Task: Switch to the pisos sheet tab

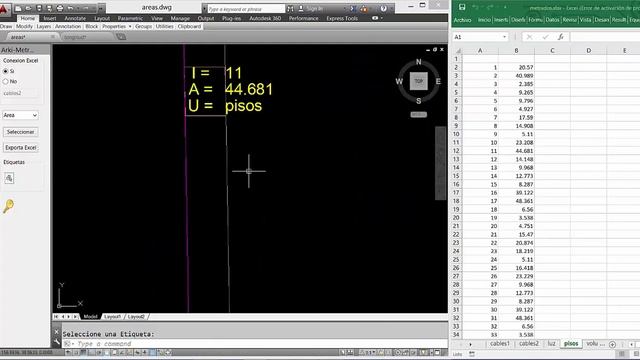Action: point(571,344)
